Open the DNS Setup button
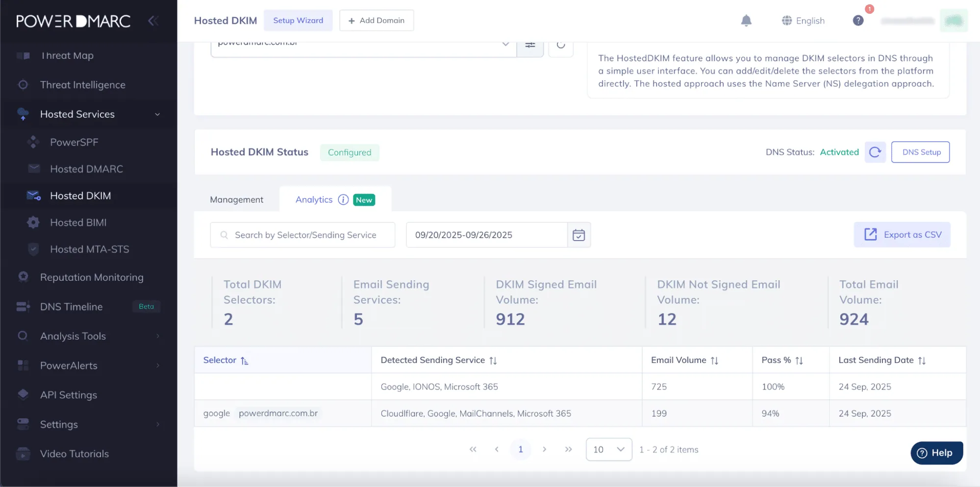This screenshot has width=980, height=487. [920, 152]
